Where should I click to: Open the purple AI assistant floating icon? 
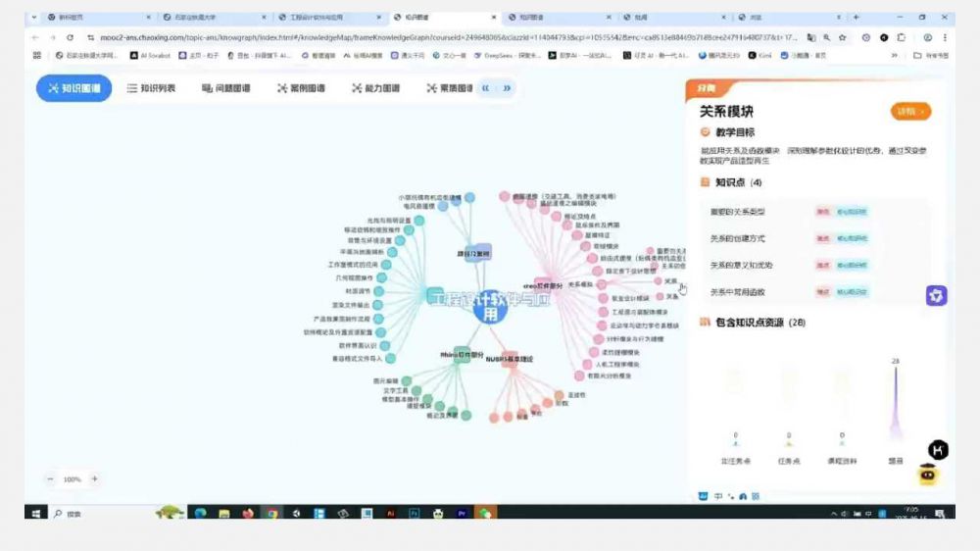936,296
